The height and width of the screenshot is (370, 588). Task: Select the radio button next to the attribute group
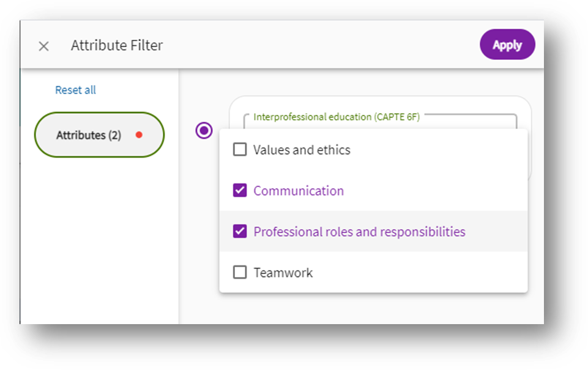[x=203, y=130]
